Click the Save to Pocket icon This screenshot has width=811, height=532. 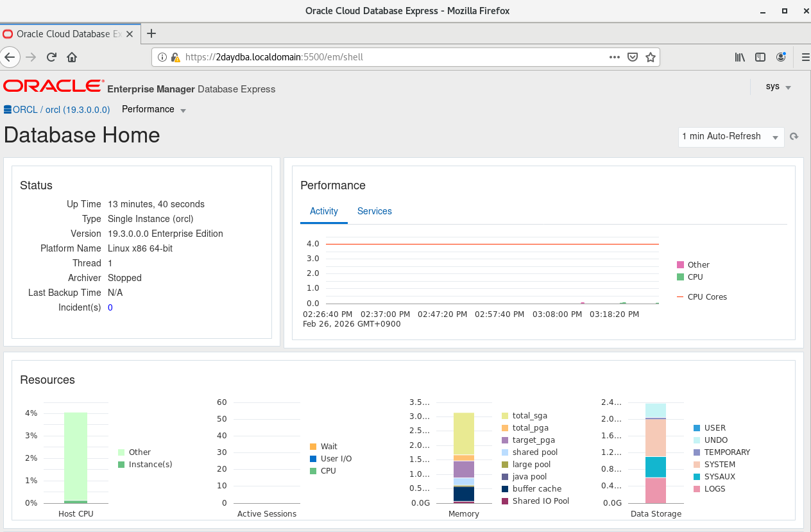tap(633, 57)
